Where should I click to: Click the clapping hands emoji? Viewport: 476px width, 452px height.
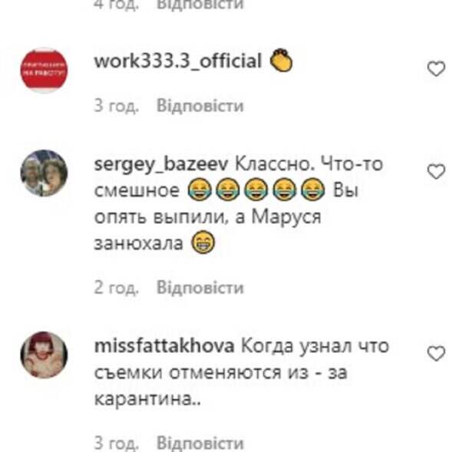click(282, 61)
